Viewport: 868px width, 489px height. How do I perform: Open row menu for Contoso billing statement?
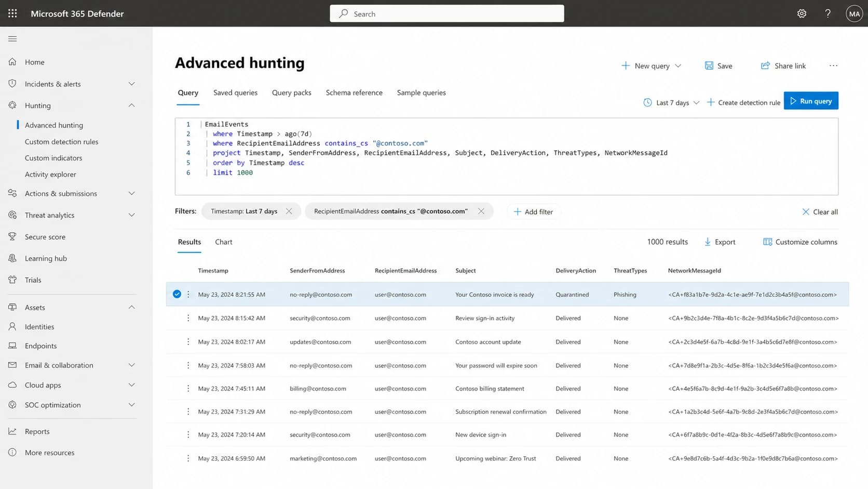[188, 389]
